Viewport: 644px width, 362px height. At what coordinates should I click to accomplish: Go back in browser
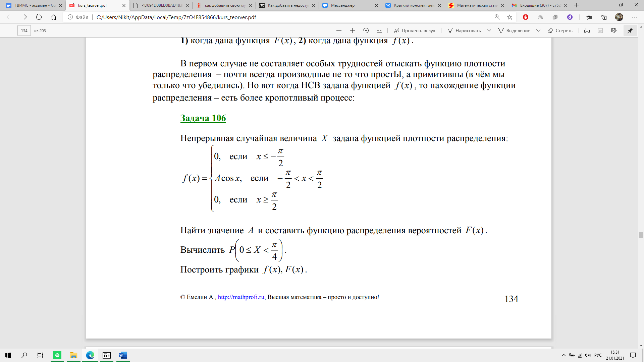coord(9,17)
